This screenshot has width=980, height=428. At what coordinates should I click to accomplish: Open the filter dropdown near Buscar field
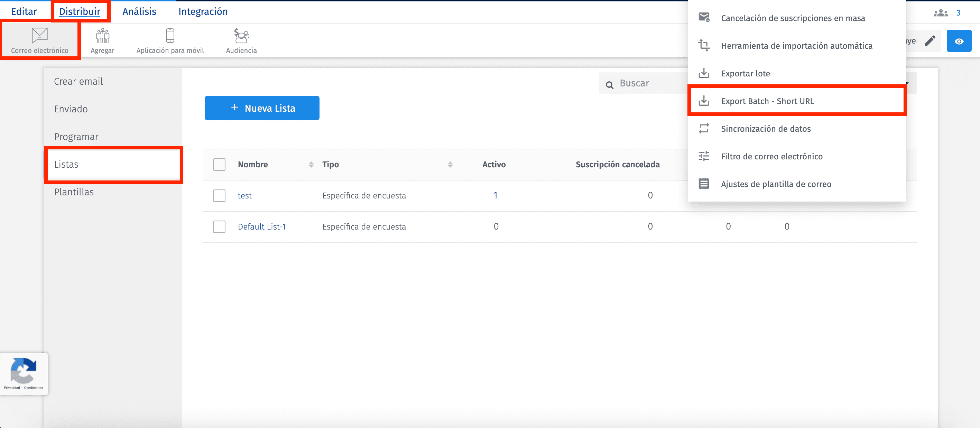907,83
